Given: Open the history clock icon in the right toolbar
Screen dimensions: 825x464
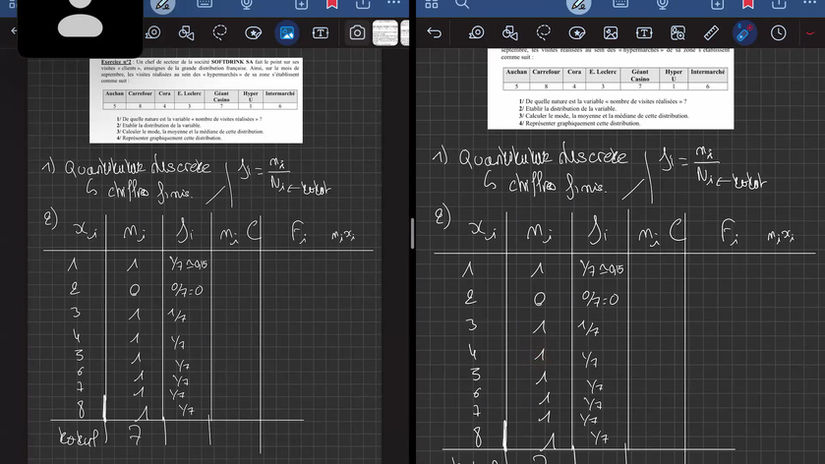Looking at the screenshot, I should click(x=778, y=33).
